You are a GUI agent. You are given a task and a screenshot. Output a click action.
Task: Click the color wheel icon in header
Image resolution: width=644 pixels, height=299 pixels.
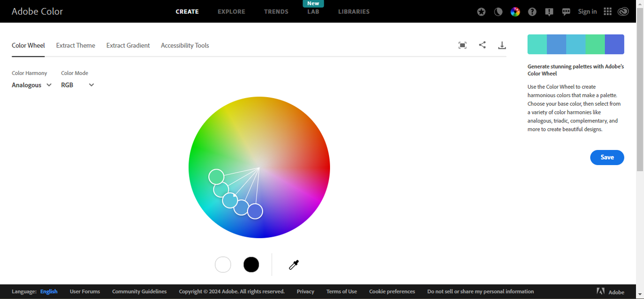point(515,12)
